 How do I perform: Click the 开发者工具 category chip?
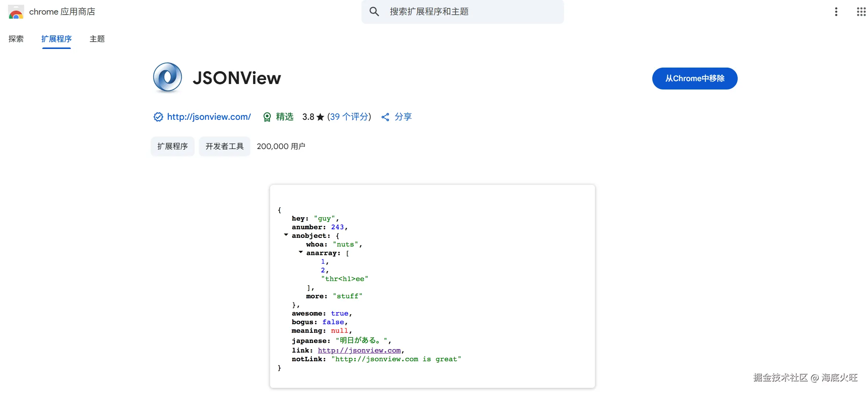tap(224, 146)
